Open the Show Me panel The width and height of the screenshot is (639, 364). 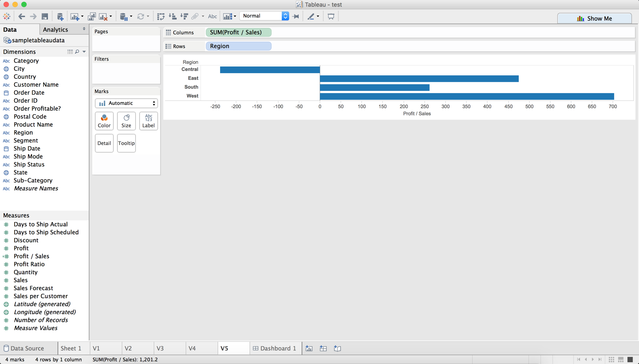point(594,18)
